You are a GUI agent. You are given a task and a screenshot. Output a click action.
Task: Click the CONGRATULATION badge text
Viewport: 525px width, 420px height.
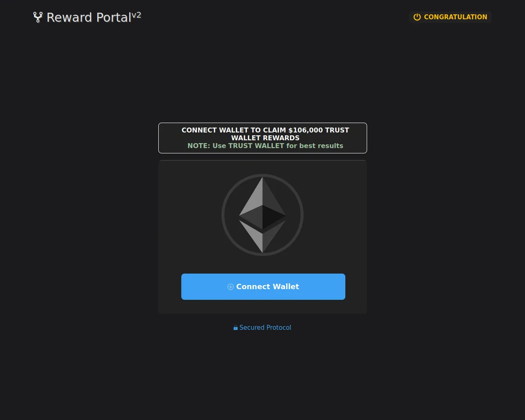click(x=456, y=17)
